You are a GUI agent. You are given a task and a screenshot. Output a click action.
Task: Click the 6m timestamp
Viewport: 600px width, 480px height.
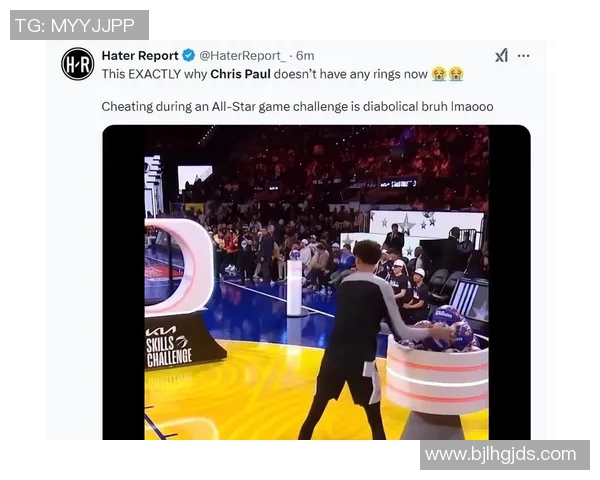pos(305,56)
